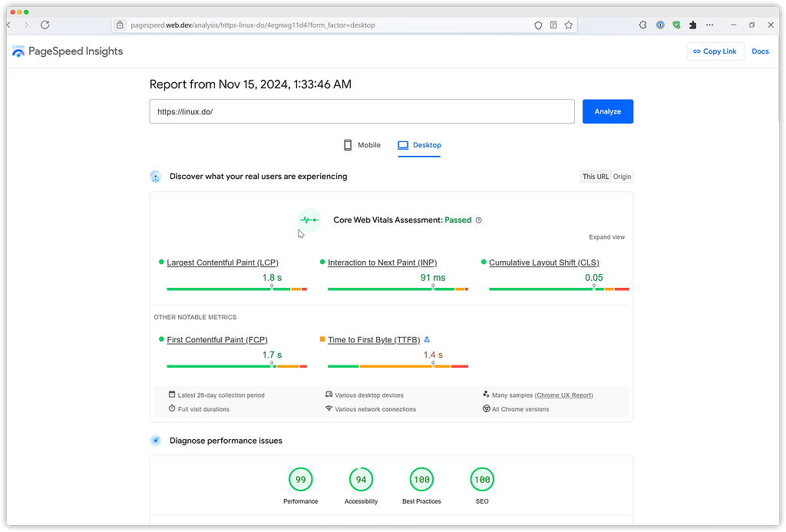Click the green shield extension icon
This screenshot has width=786, height=532.
(676, 25)
